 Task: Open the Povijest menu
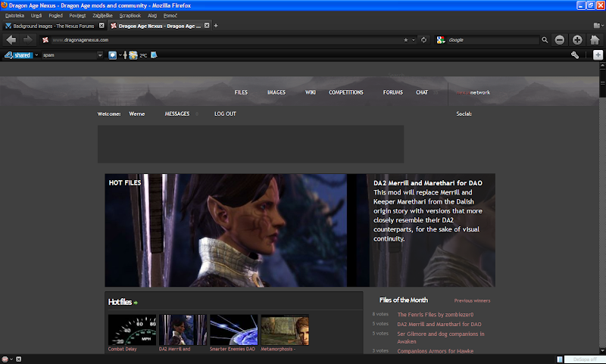pyautogui.click(x=77, y=15)
